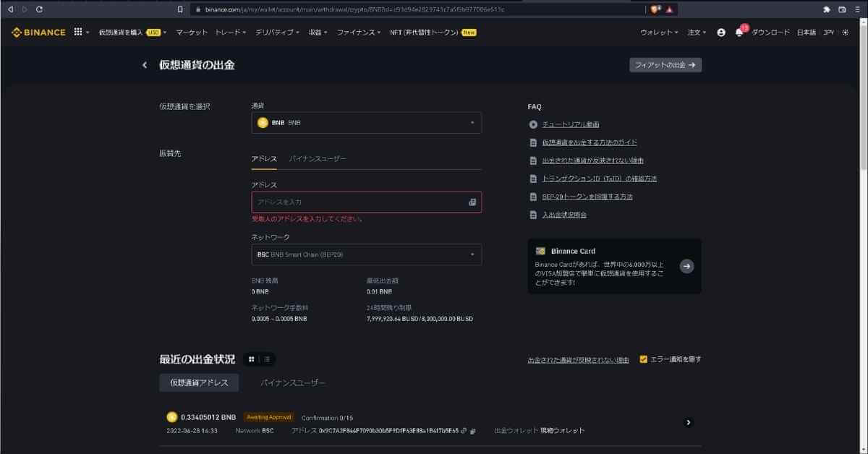This screenshot has width=868, height=454.
Task: Switch recent withdrawals to grid view
Action: point(251,359)
